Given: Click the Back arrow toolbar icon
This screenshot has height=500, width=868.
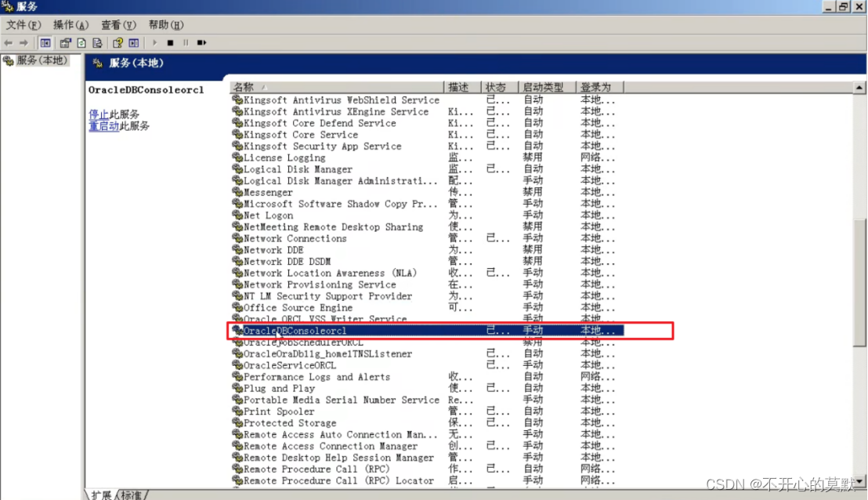Looking at the screenshot, I should (x=9, y=42).
